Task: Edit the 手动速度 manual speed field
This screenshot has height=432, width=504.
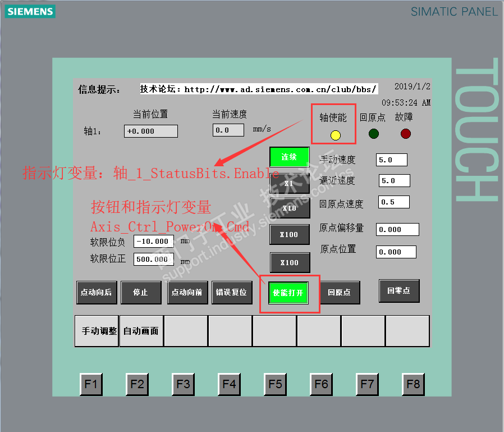Action: pyautogui.click(x=392, y=160)
